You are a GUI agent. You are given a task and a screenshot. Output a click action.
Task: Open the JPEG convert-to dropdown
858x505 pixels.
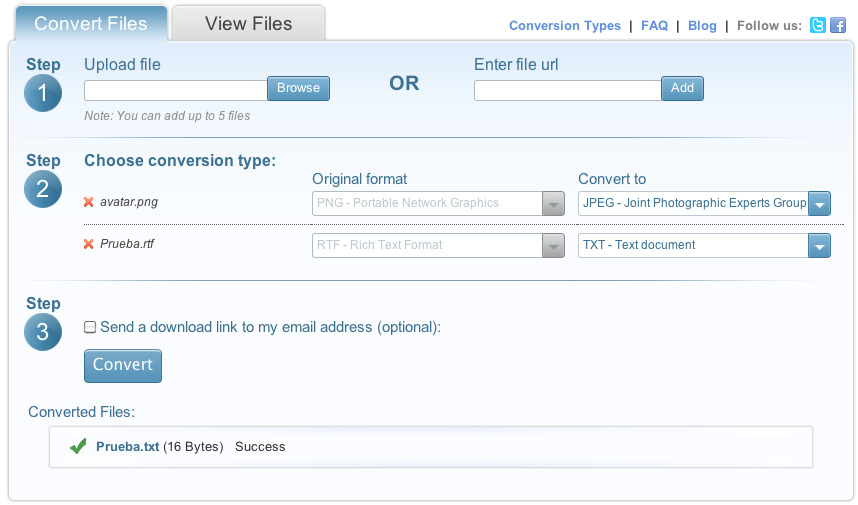(x=819, y=204)
